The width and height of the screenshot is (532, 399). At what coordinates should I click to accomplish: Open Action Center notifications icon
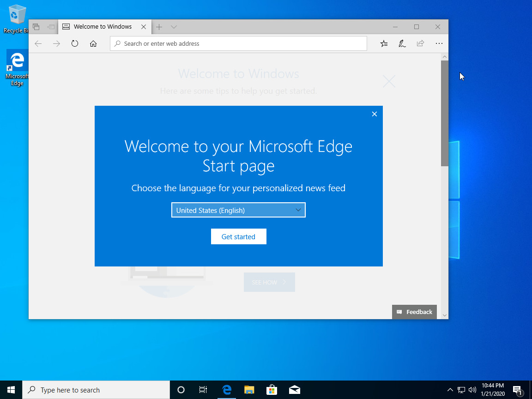[518, 390]
